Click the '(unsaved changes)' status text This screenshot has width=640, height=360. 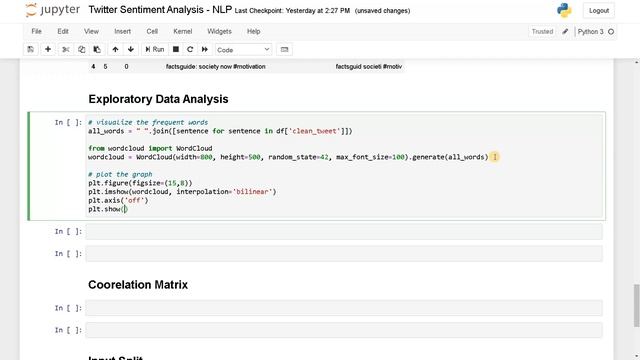382,11
